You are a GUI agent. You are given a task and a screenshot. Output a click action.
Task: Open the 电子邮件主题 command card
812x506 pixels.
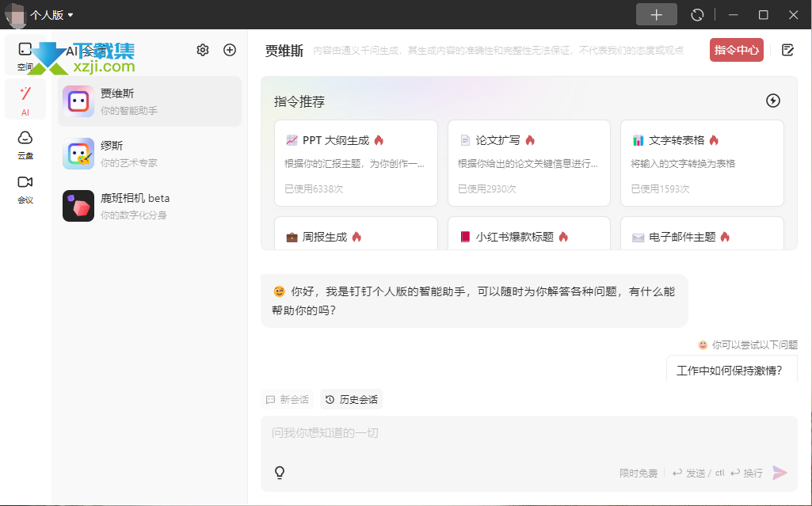point(702,234)
